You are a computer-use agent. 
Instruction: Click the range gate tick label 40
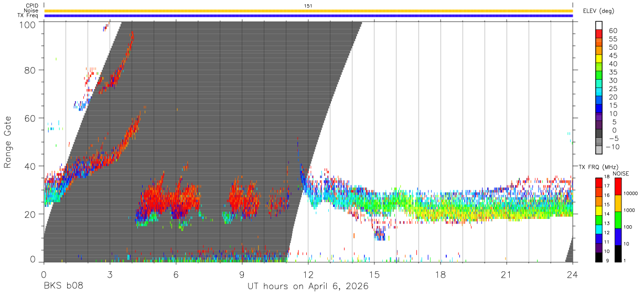pos(30,166)
